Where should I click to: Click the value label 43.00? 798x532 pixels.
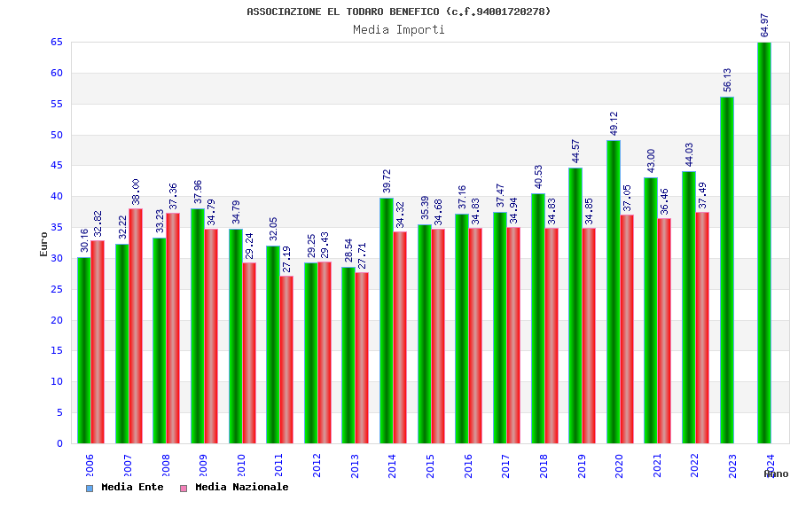point(651,160)
